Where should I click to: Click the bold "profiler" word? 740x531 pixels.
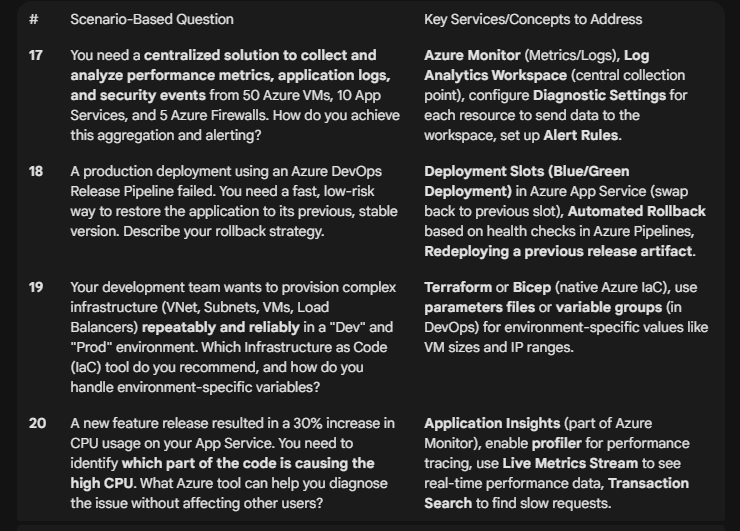556,444
